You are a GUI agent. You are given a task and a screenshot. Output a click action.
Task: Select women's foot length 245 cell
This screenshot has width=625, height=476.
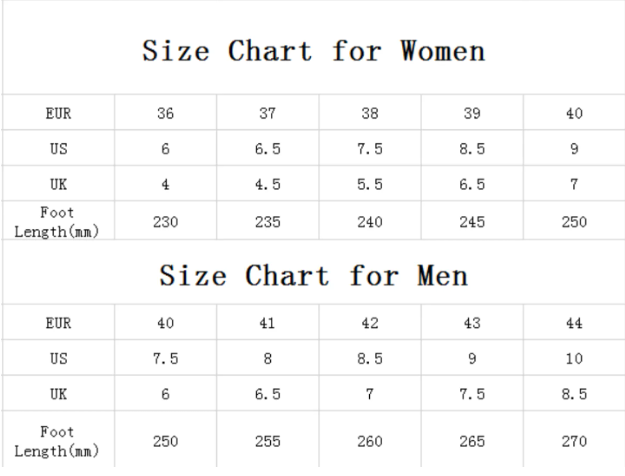pyautogui.click(x=472, y=220)
